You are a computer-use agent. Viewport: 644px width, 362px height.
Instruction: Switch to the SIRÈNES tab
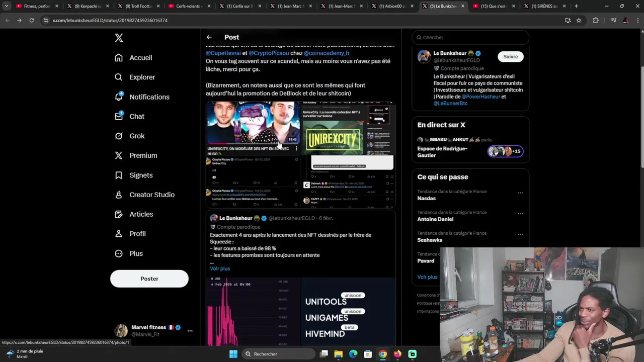coord(544,6)
